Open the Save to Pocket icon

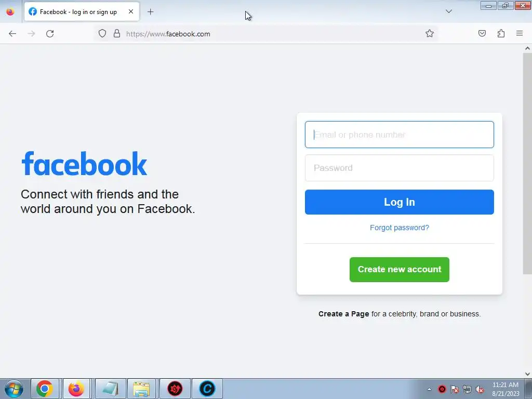click(x=482, y=33)
